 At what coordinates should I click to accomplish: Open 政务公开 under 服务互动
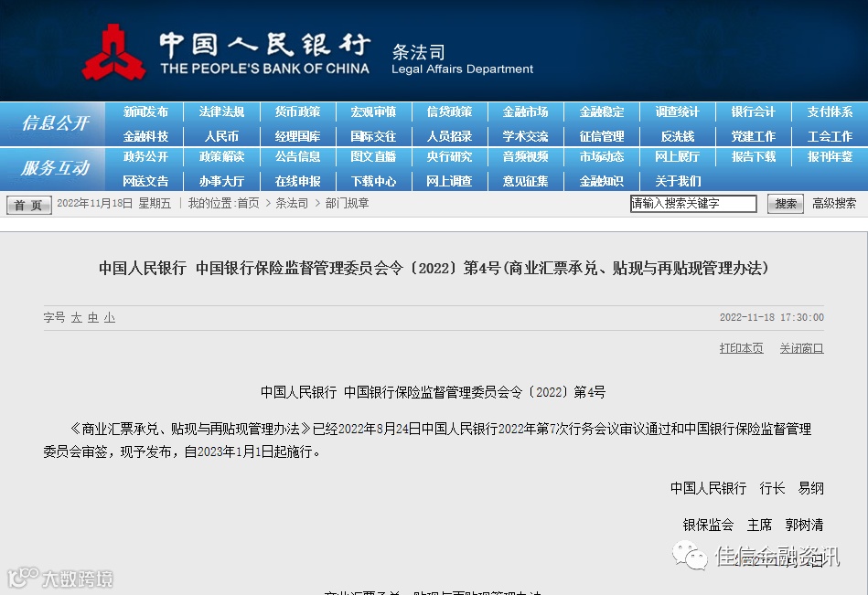click(x=145, y=156)
